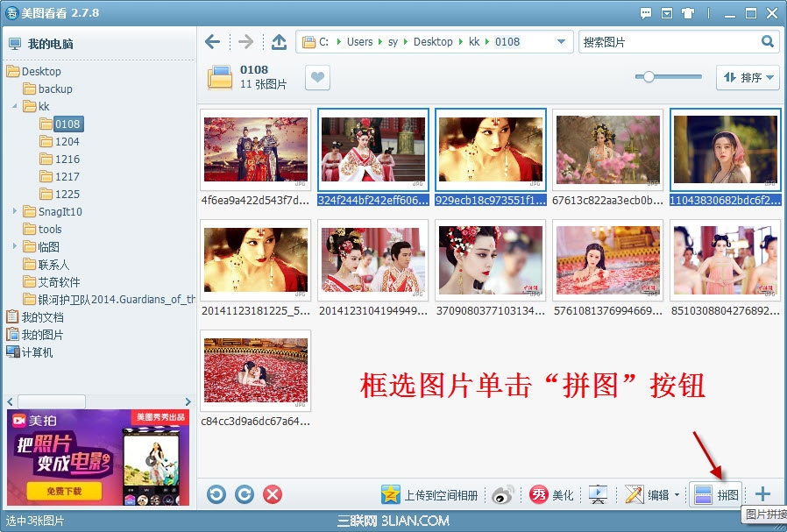Image resolution: width=787 pixels, height=532 pixels.
Task: Click 美化 to beautify in Meitu Xiuxiu
Action: click(x=551, y=495)
